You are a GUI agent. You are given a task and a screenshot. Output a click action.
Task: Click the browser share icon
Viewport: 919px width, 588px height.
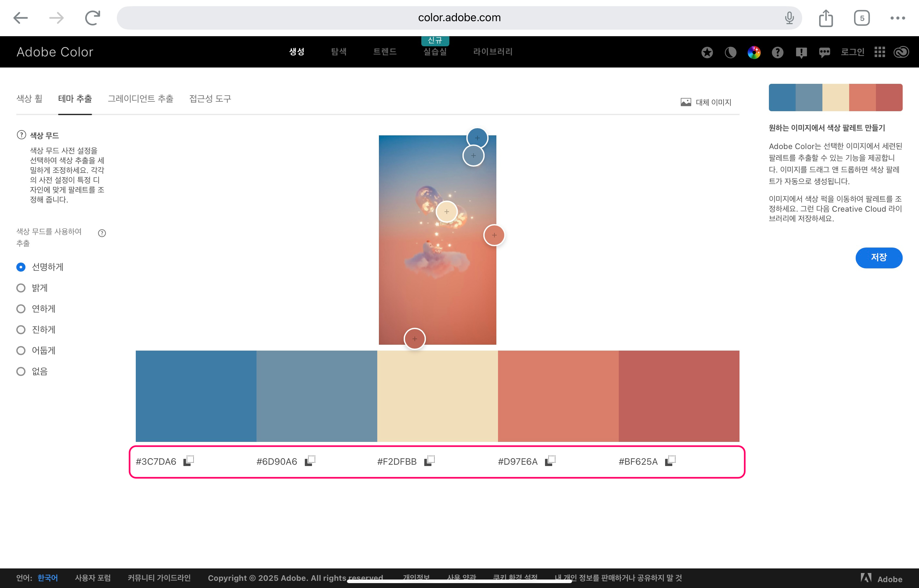click(826, 18)
